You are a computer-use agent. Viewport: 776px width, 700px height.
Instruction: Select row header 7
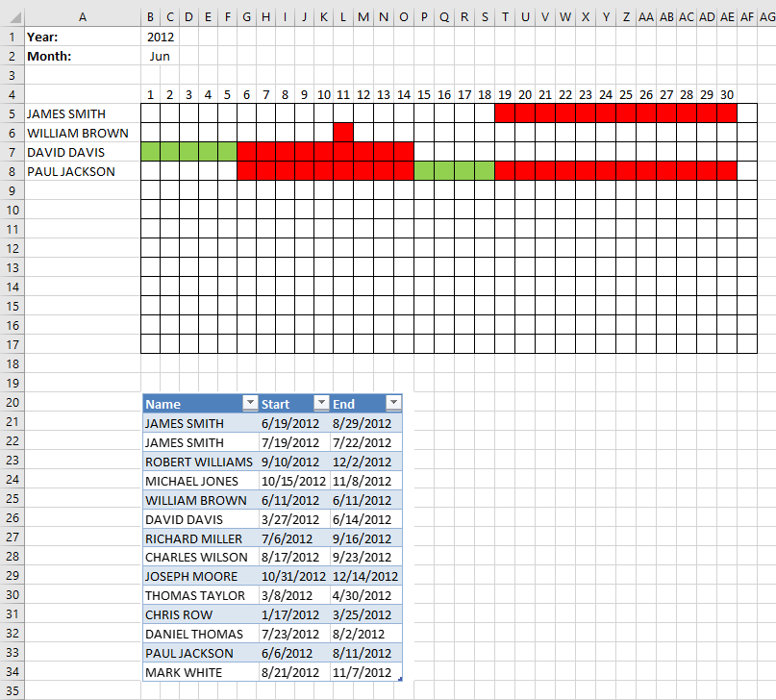pos(12,152)
